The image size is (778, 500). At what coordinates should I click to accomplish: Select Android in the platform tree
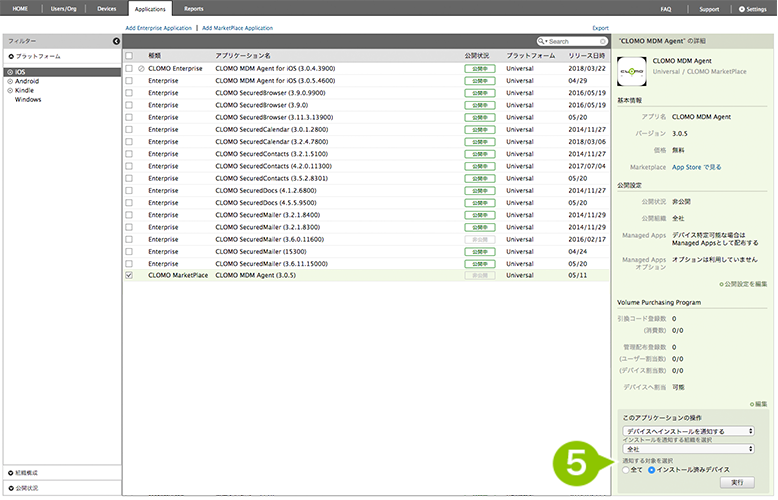tap(27, 81)
